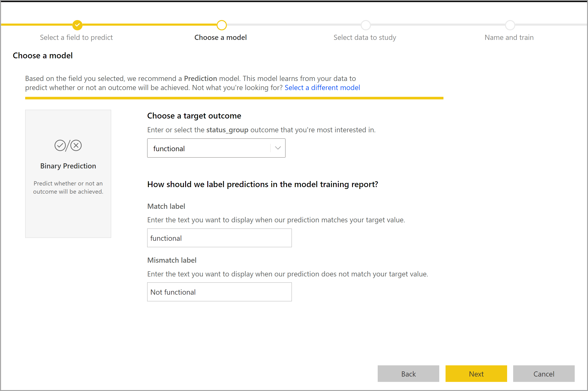Click the dropdown arrow for status_group outcome
Viewport: 588px width, 391px height.
pyautogui.click(x=278, y=148)
